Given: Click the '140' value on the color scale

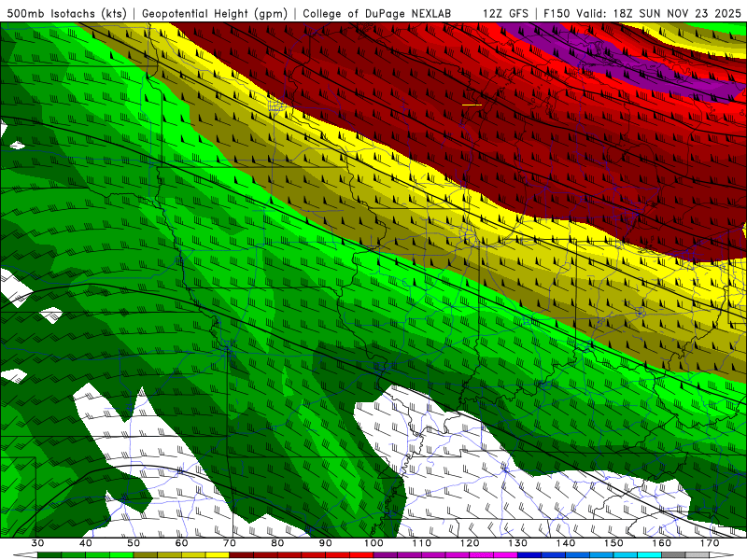Looking at the screenshot, I should 566,543.
